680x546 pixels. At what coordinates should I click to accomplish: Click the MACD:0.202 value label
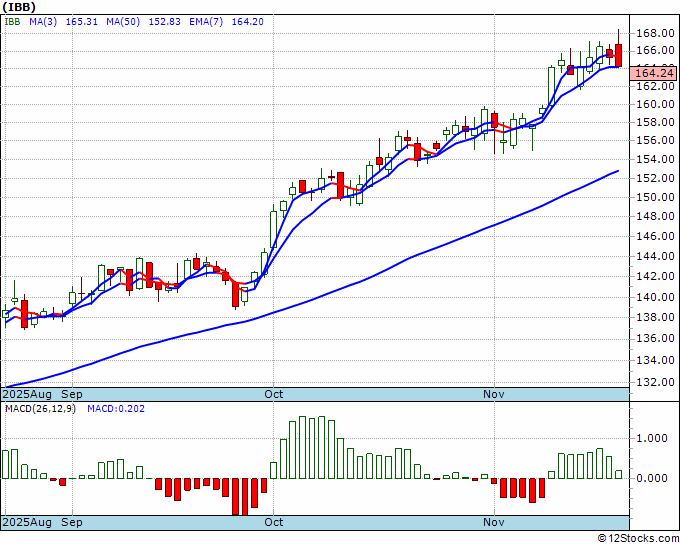[116, 409]
